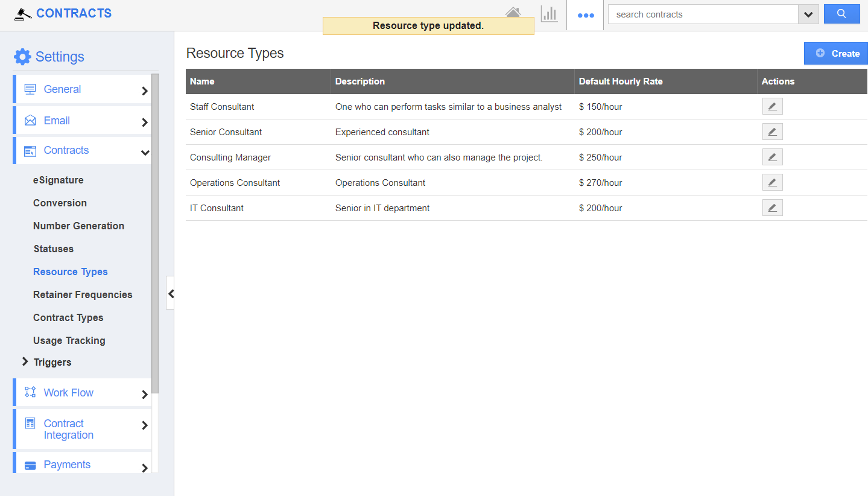Open the reports bar chart icon
Image resolution: width=868 pixels, height=496 pixels.
[549, 14]
